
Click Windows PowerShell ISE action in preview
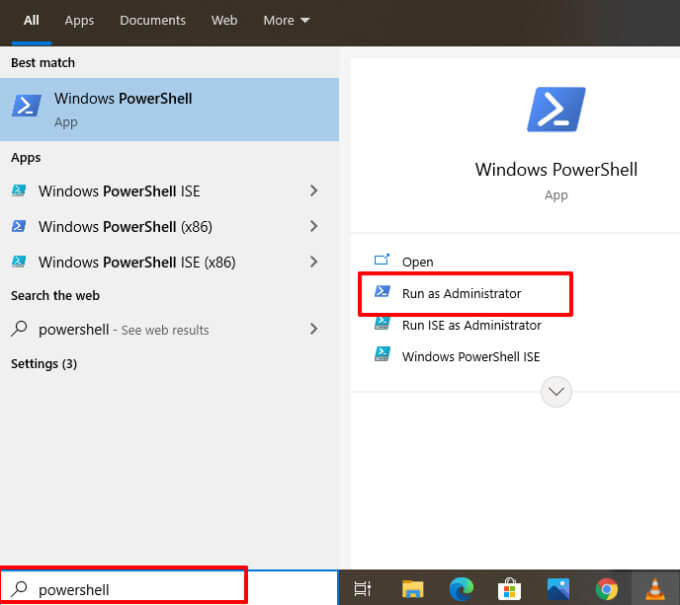[x=471, y=357]
